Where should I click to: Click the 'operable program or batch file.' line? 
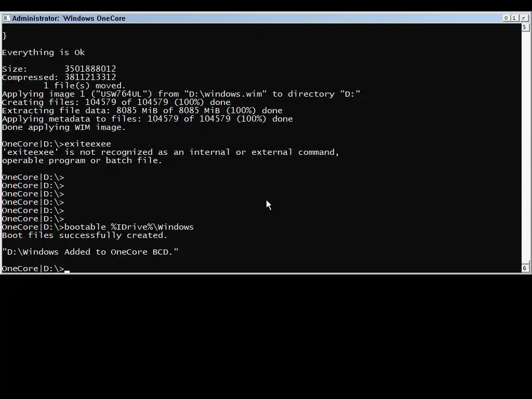82,161
